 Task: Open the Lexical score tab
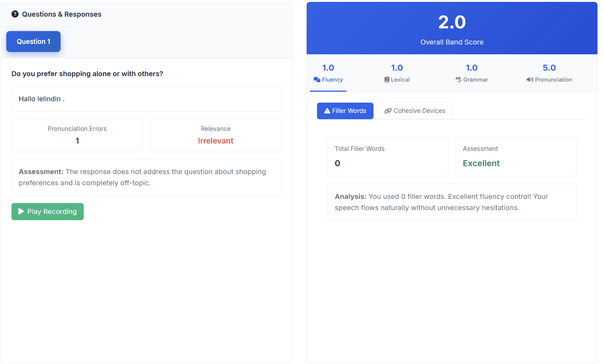397,73
